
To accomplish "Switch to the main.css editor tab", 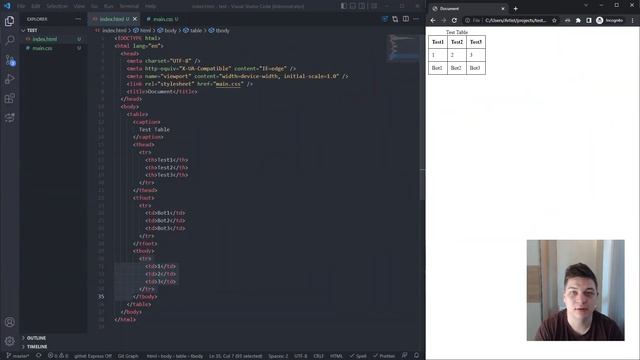I will 162,19.
